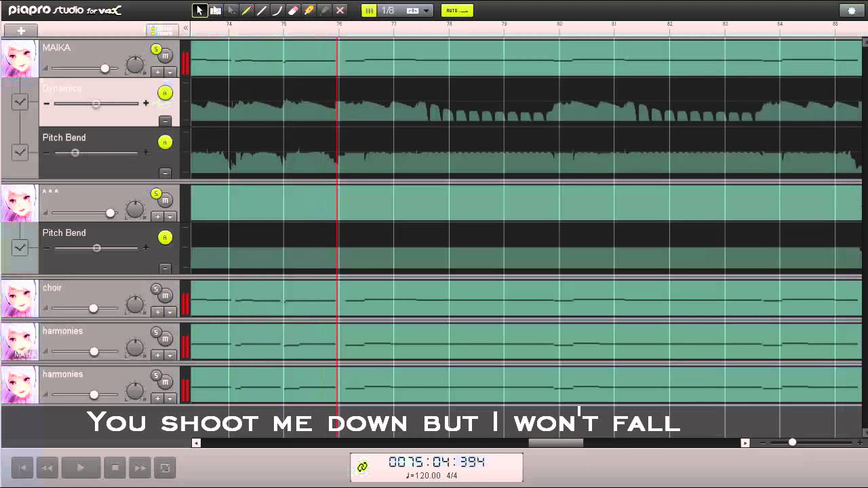Click measure 80 on the timeline ruler
The width and height of the screenshot is (868, 488).
point(559,24)
